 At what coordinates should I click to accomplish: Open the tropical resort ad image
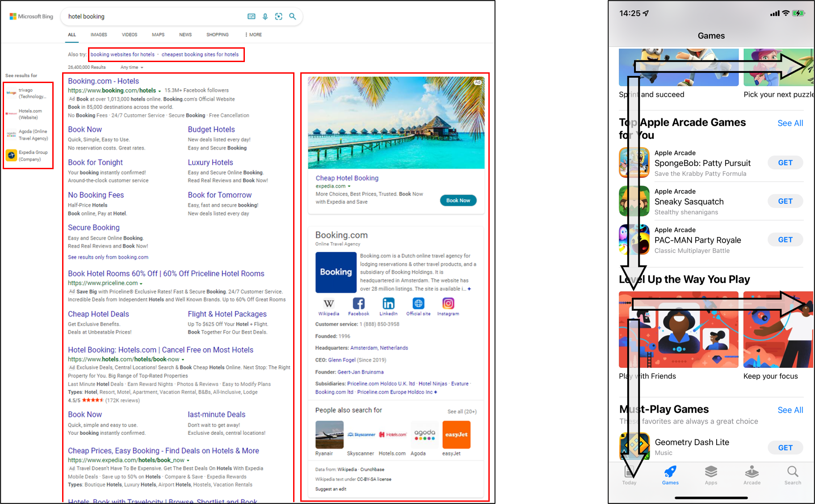(x=396, y=123)
